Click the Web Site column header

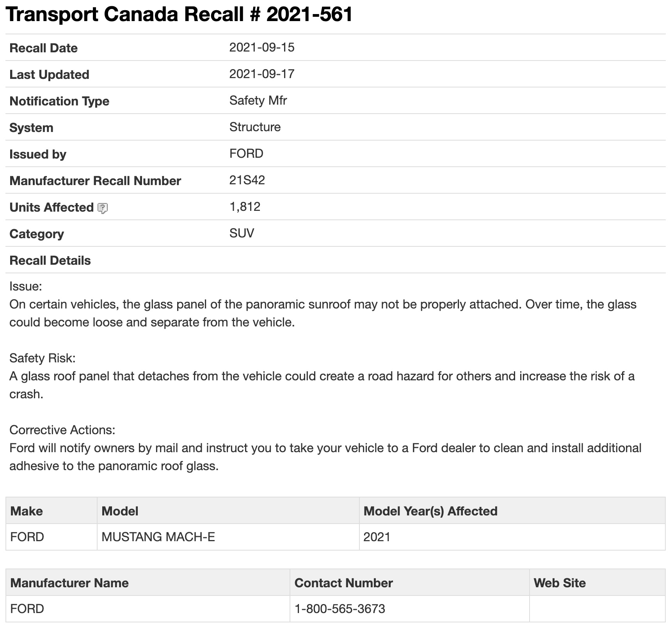click(559, 583)
